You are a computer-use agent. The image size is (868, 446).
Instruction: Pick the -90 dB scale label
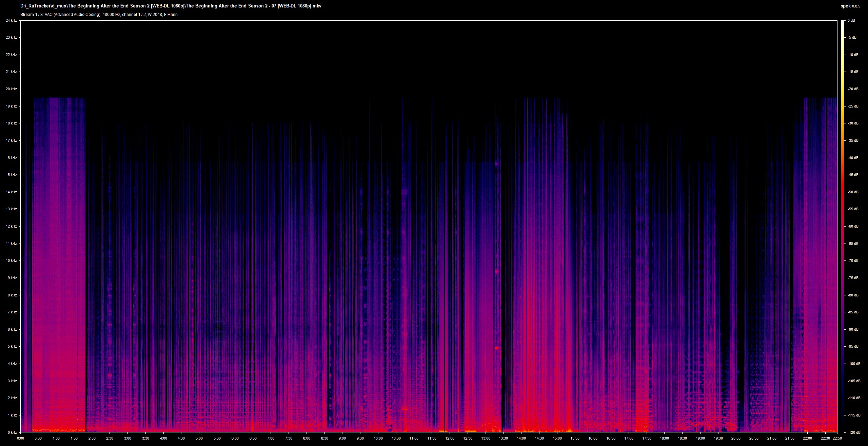(853, 329)
